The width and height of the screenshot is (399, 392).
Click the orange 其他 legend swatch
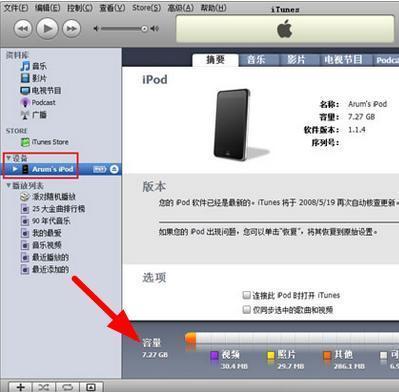click(327, 355)
